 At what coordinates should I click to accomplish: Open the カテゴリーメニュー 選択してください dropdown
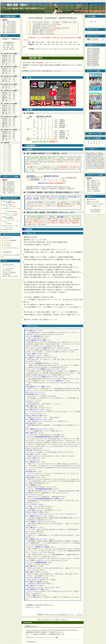[x=95, y=39]
